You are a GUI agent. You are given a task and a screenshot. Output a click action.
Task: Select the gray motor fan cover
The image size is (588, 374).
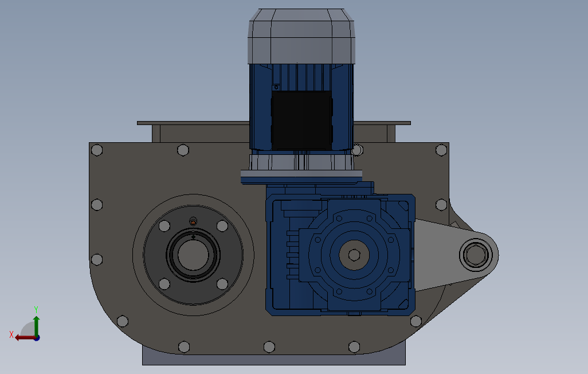pos(301,36)
